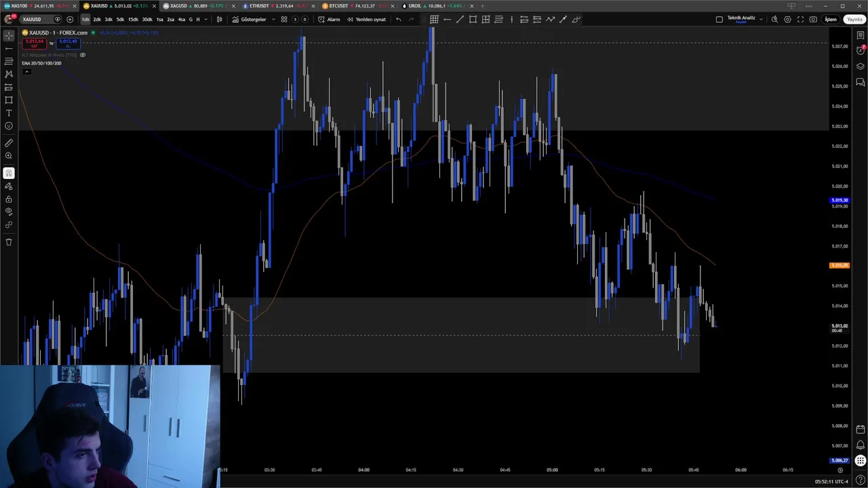Open watchlist panel in right sidebar
The width and height of the screenshot is (868, 488).
coord(861,35)
